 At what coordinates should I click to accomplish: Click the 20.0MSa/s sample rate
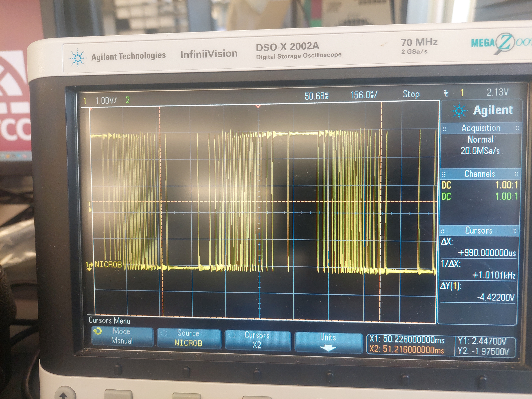(480, 151)
